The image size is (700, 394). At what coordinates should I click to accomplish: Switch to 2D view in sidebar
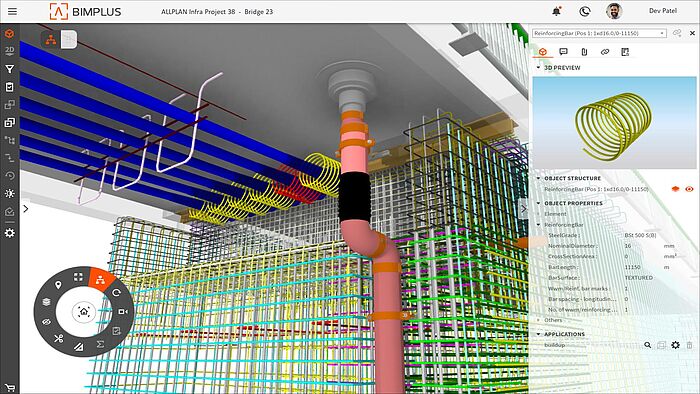[9, 51]
